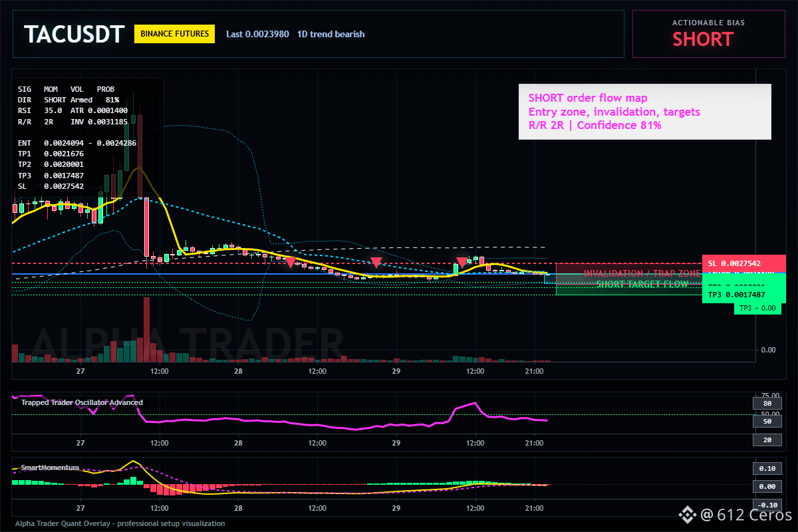Click the SHORT order flow map heading

coord(588,98)
